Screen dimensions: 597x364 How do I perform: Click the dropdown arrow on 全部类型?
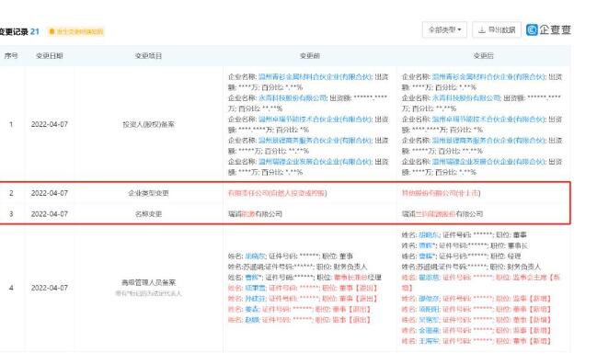[460, 29]
